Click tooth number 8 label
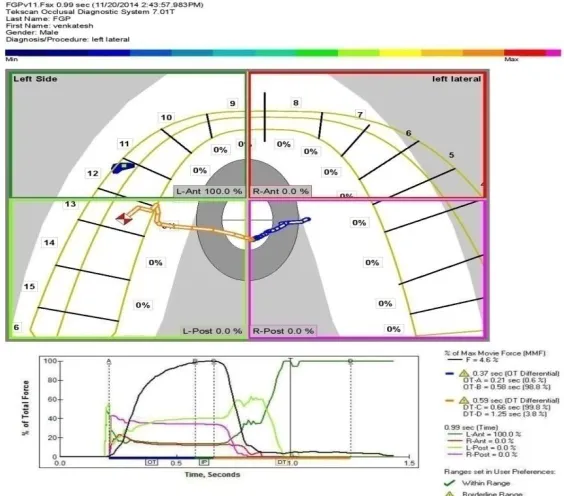 coord(296,103)
